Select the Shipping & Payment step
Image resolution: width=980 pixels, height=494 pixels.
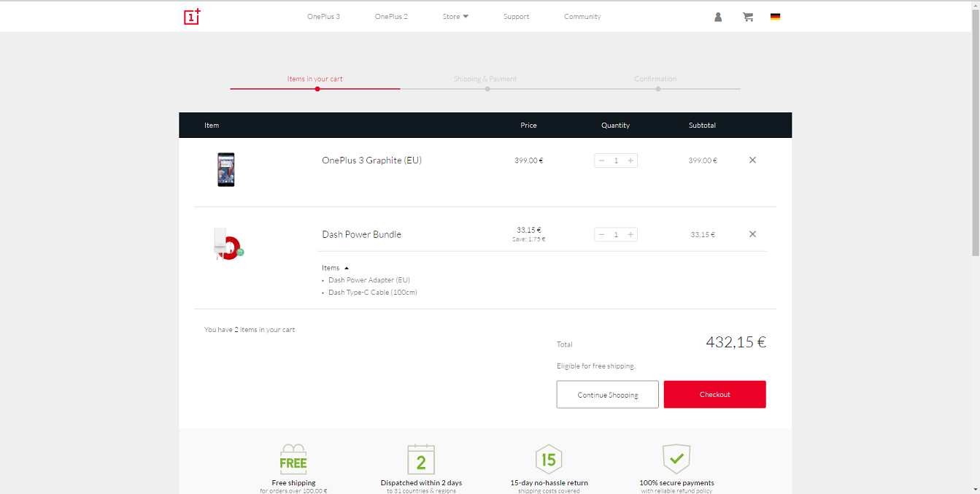point(485,79)
